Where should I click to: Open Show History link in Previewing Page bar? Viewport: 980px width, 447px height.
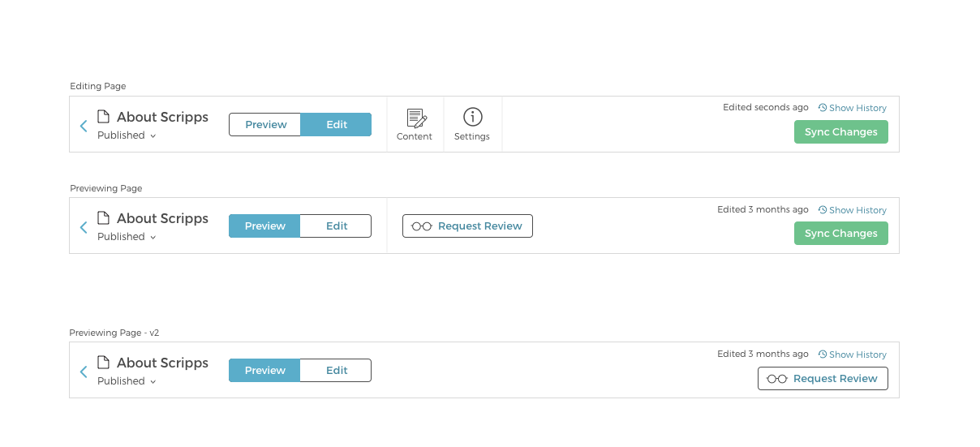[852, 210]
